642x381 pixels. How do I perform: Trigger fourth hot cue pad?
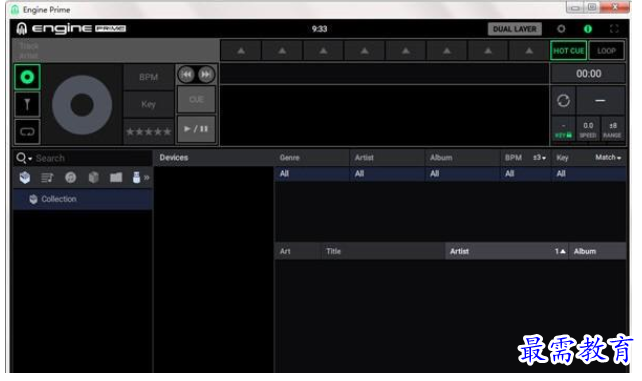(364, 51)
